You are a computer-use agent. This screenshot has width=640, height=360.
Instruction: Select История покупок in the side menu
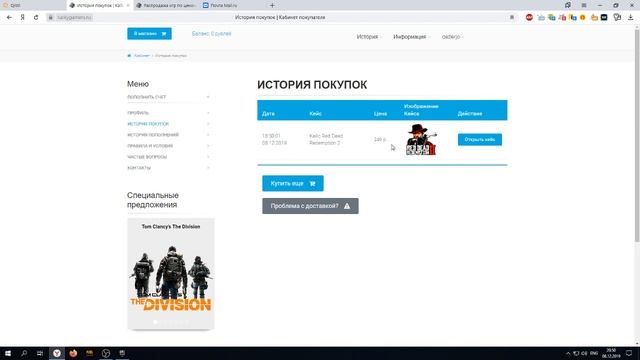pos(148,124)
